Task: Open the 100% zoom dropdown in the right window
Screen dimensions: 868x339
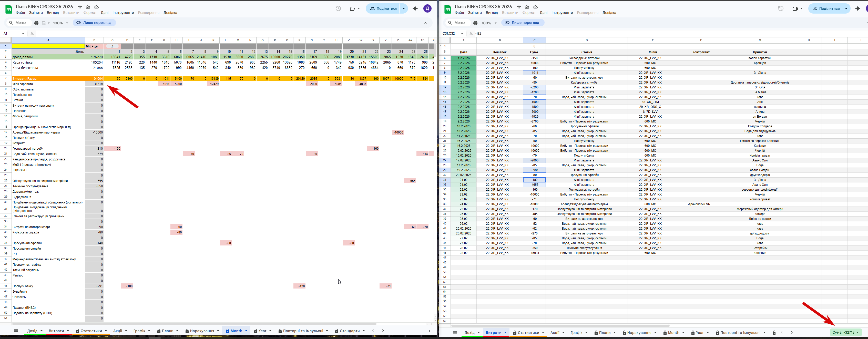Action: pyautogui.click(x=489, y=23)
